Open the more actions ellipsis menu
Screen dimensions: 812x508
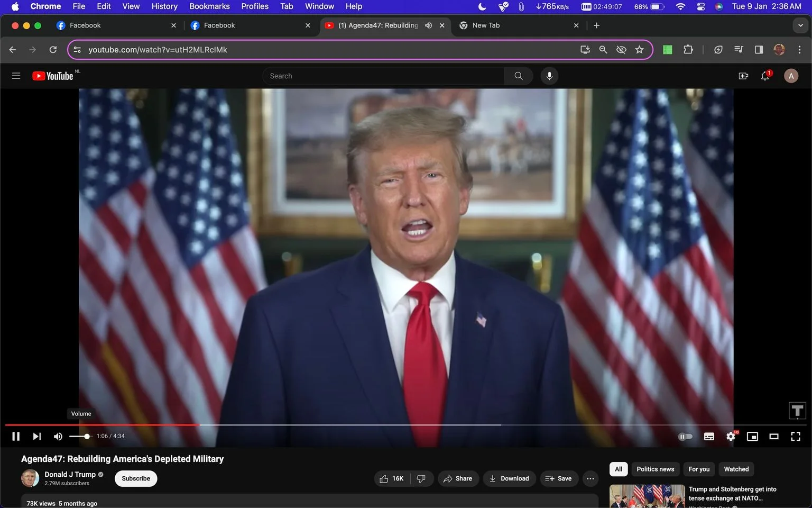point(590,478)
